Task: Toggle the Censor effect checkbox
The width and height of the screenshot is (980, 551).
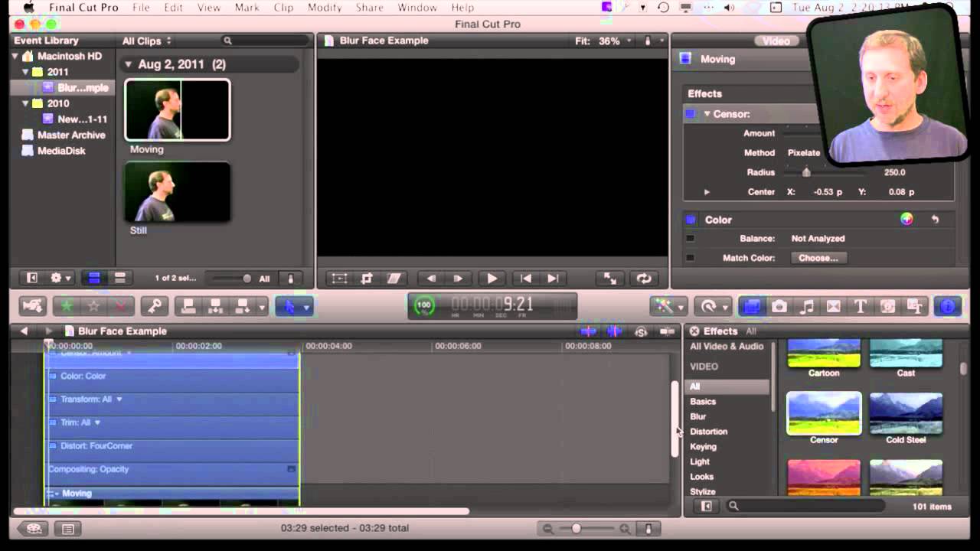Action: tap(691, 114)
